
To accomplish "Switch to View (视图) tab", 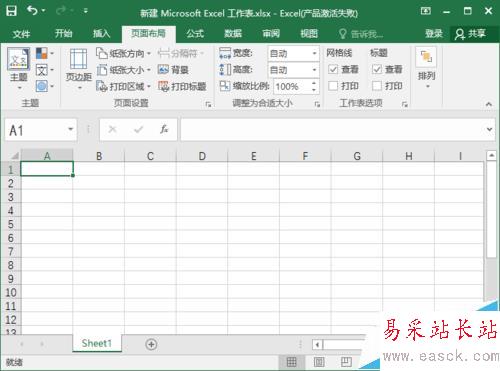I will tap(309, 34).
